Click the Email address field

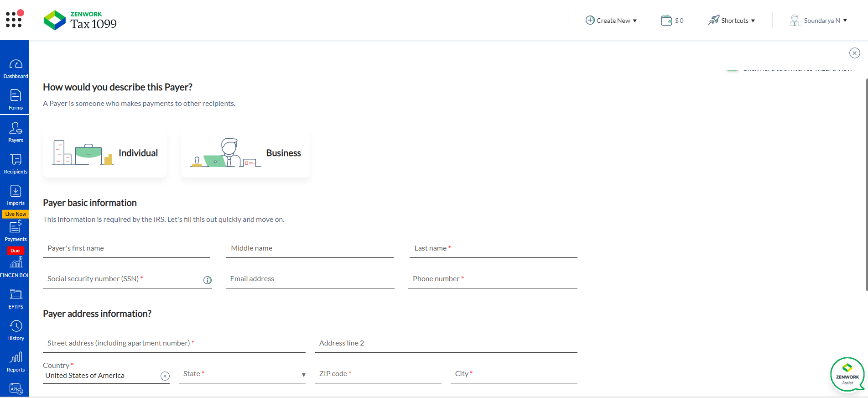(310, 279)
